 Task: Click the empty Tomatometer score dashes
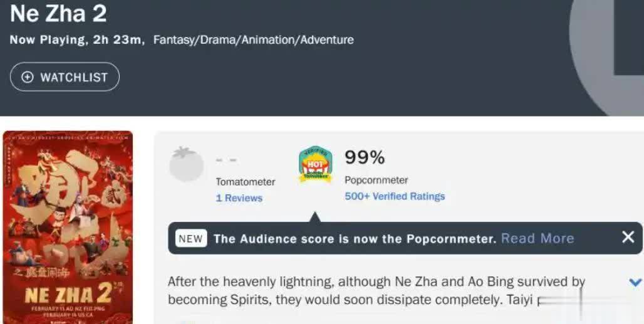[x=226, y=160]
